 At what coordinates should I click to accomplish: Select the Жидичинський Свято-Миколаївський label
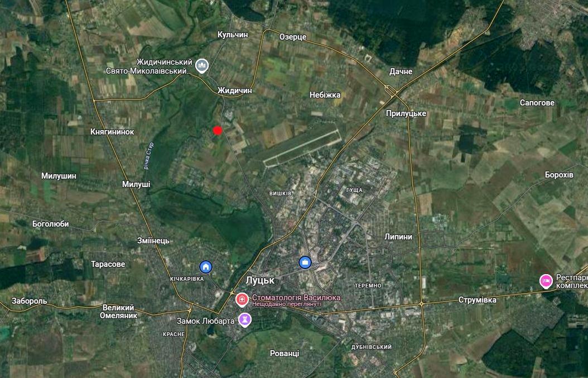click(x=150, y=66)
